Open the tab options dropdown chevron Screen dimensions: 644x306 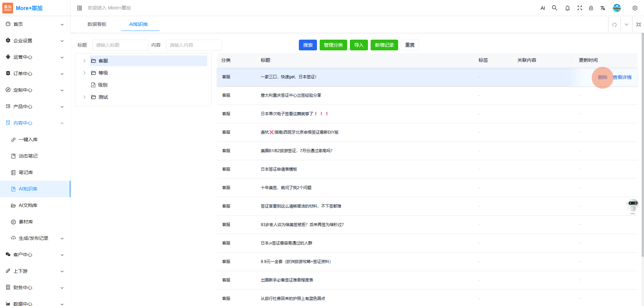coord(626,25)
